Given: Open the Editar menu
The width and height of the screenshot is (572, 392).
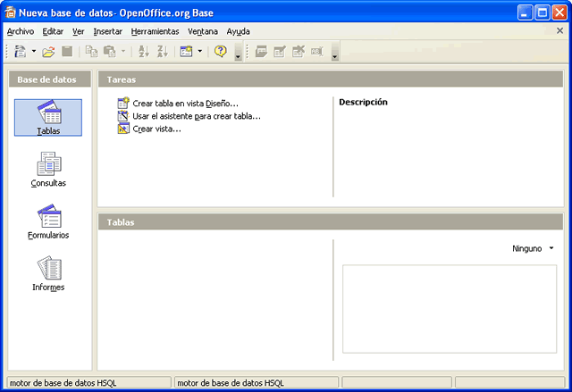Looking at the screenshot, I should click(x=53, y=31).
